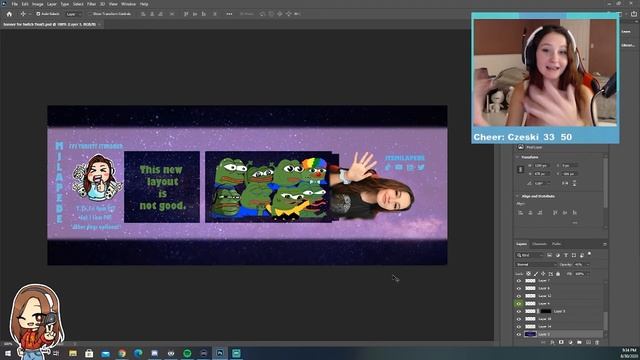Viewport: 640px width, 360px height.
Task: Click the new group folder icon
Action: (x=579, y=342)
